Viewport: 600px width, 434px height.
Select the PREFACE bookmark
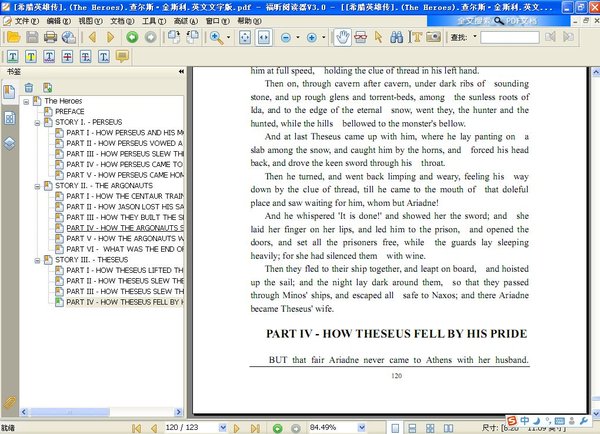click(70, 112)
